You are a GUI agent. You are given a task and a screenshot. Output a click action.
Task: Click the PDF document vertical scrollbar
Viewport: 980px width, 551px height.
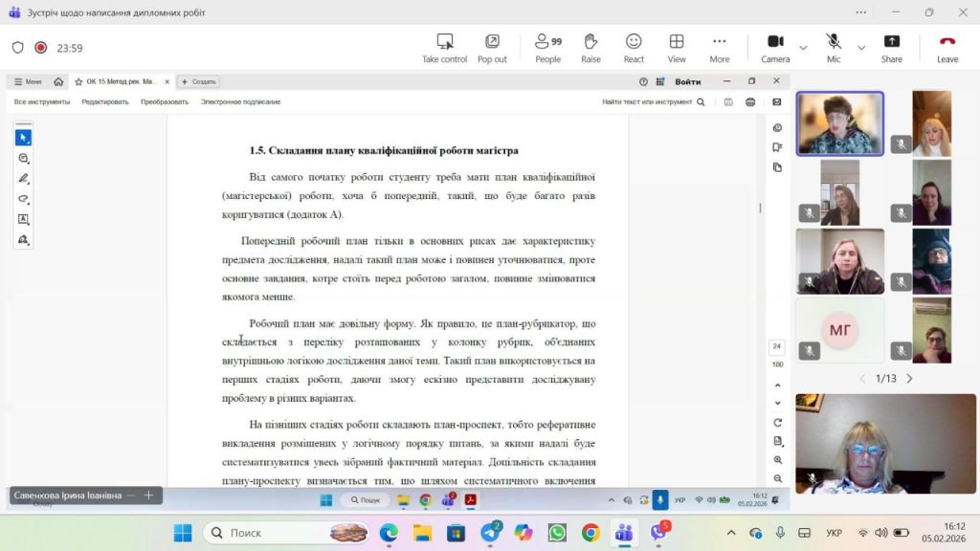(x=761, y=208)
